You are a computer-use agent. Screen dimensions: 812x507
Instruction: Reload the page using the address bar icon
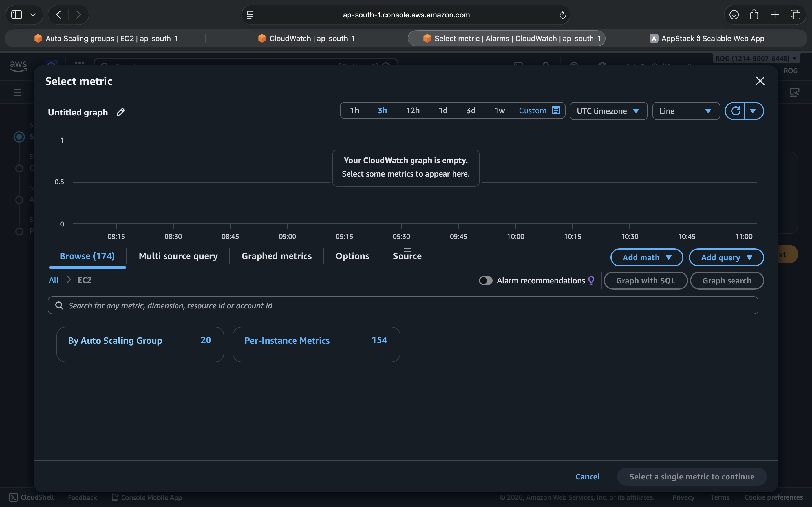[562, 15]
